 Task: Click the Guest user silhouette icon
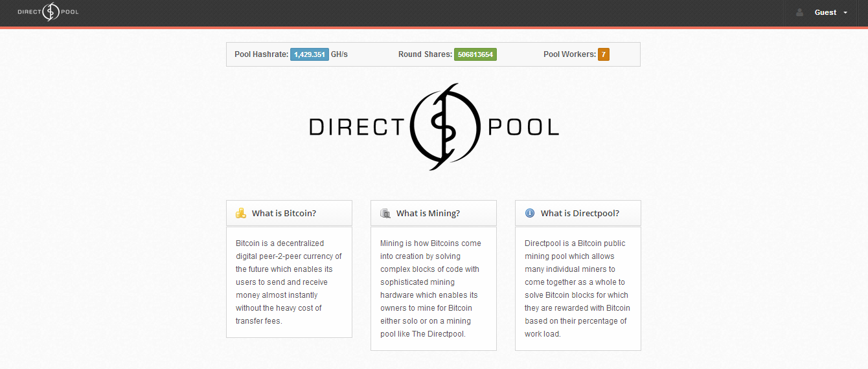click(800, 12)
